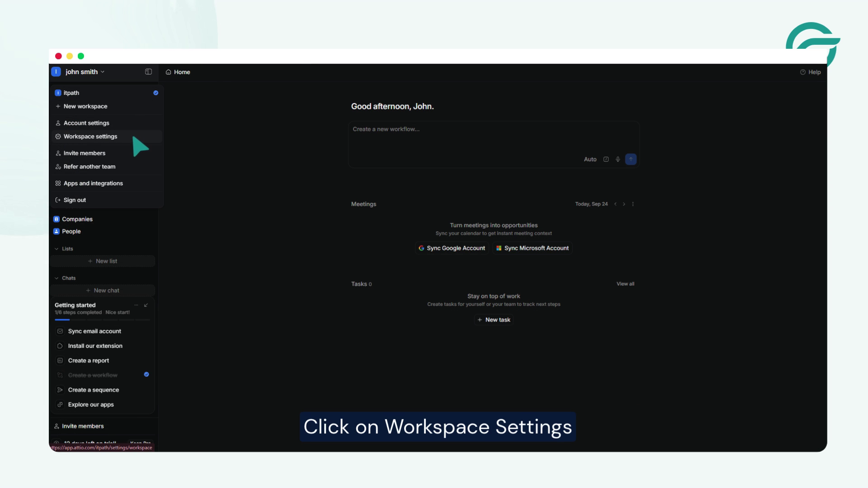Click the onboarding progress bar
This screenshot has height=488, width=868.
(103, 320)
